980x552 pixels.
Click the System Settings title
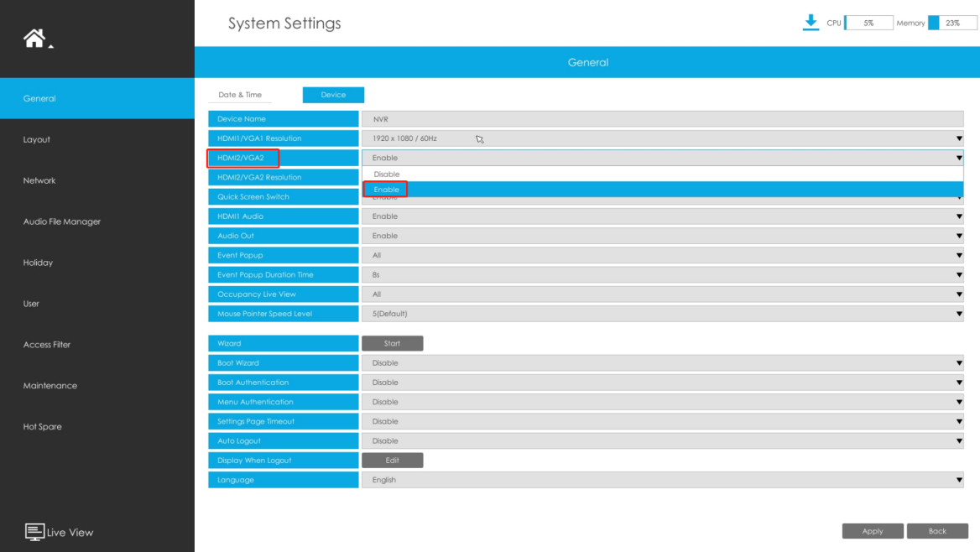[x=284, y=23]
